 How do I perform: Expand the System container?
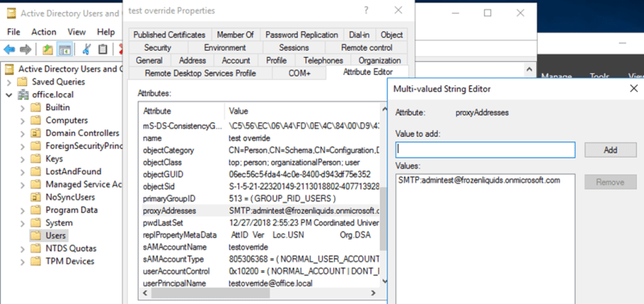coord(23,223)
